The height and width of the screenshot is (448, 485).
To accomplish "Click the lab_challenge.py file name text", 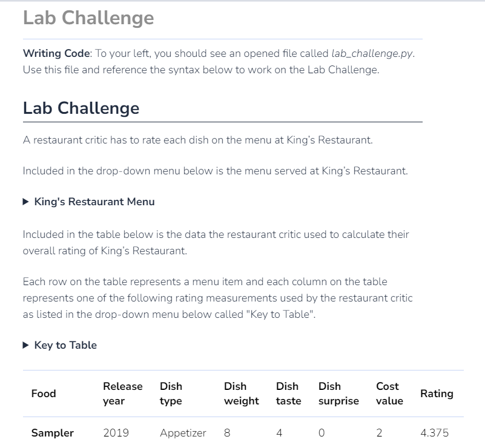I will (372, 53).
